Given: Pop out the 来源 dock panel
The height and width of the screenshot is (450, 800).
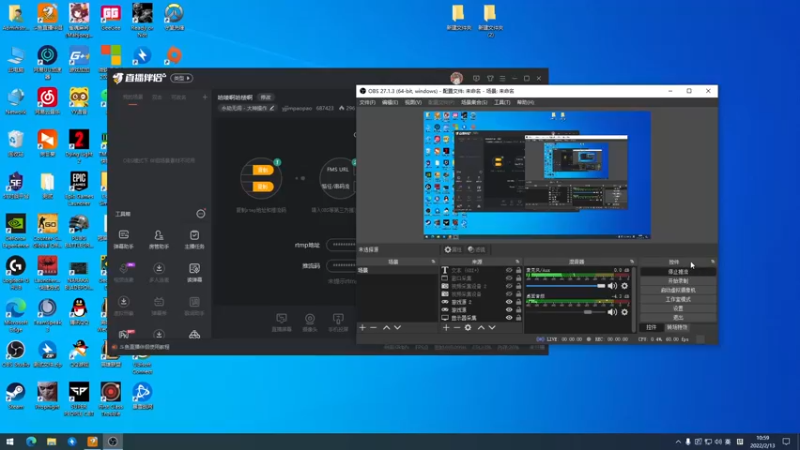Looking at the screenshot, I should pos(517,262).
